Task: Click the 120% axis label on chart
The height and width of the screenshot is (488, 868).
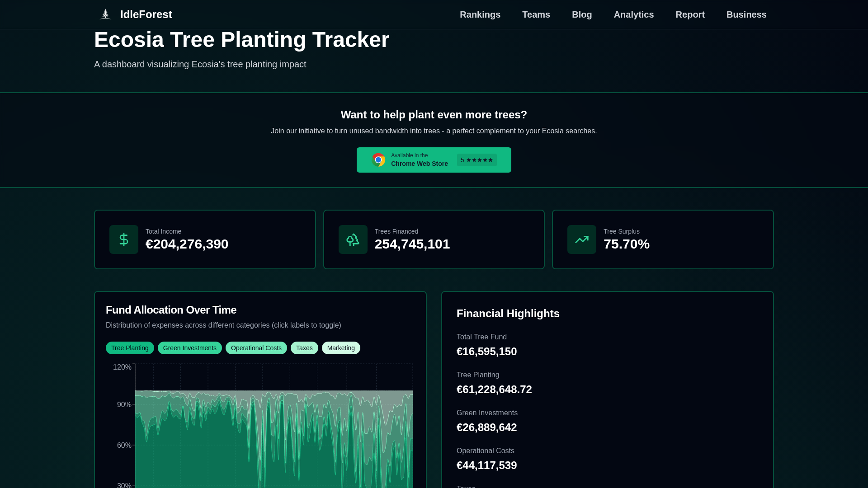Action: (x=122, y=367)
